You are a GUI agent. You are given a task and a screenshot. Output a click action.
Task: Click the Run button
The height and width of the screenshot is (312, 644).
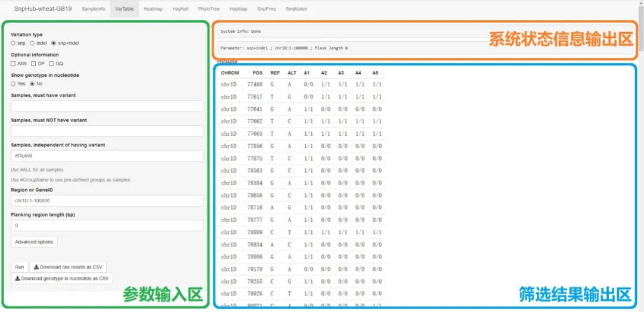[19, 267]
